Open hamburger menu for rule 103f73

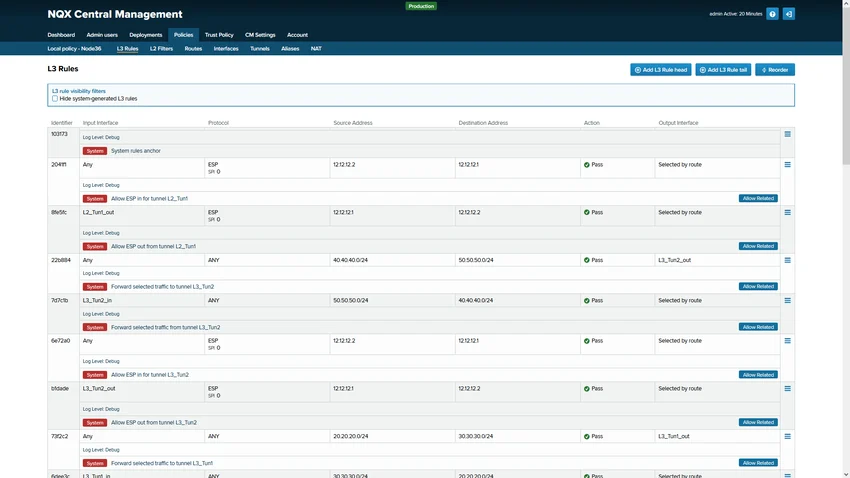click(787, 134)
